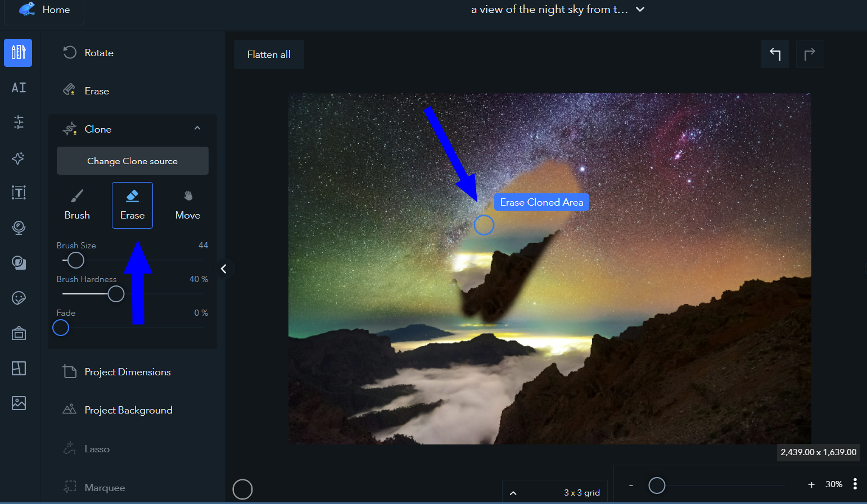Screen dimensions: 867x504
Task: Click the Project Dimensions icon
Action: tap(70, 371)
